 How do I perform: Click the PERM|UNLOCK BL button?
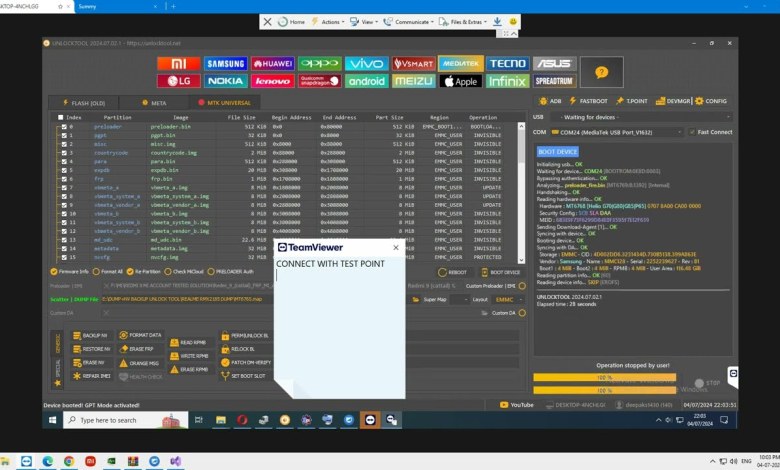tap(245, 336)
